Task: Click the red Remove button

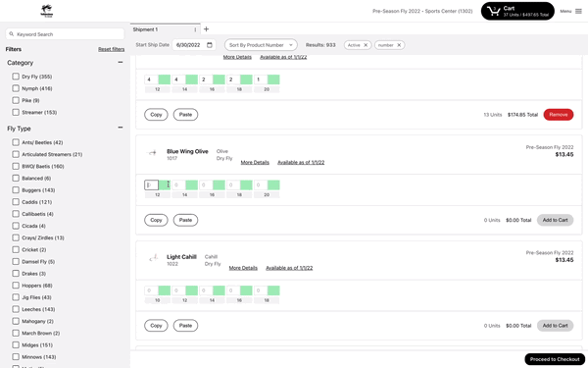Action: (559, 115)
